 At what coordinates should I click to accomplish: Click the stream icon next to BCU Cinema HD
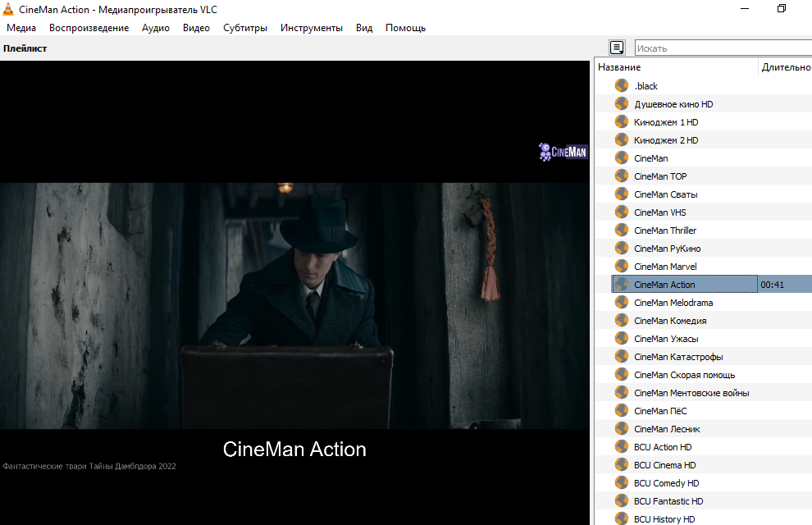point(622,464)
